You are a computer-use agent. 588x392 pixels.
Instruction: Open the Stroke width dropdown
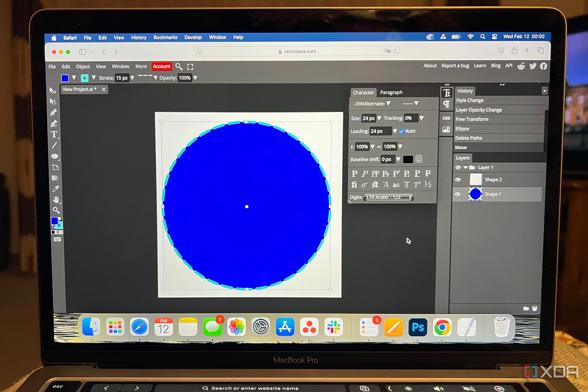tap(132, 78)
